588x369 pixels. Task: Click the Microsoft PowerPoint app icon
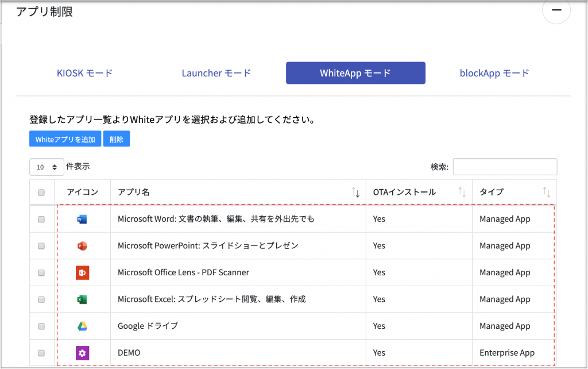82,246
